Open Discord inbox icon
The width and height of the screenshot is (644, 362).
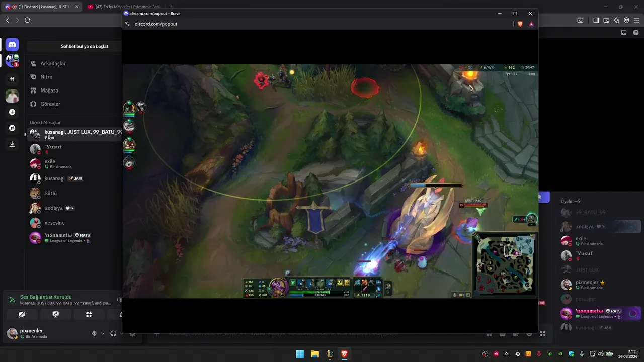624,33
